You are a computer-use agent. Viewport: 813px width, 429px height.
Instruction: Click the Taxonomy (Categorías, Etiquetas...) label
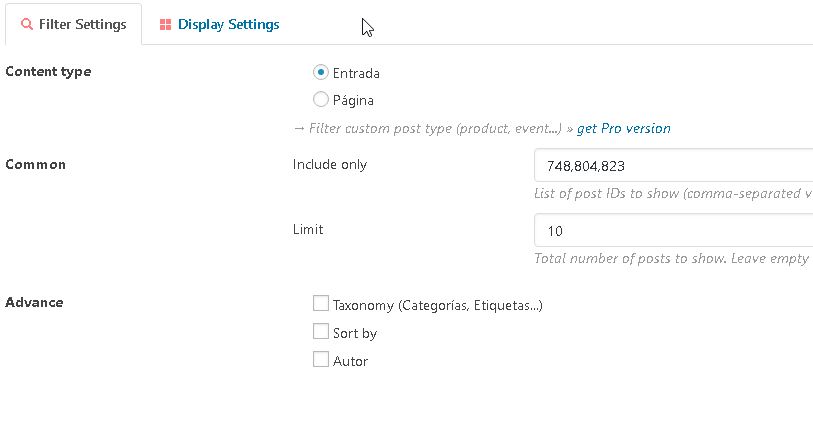(437, 305)
